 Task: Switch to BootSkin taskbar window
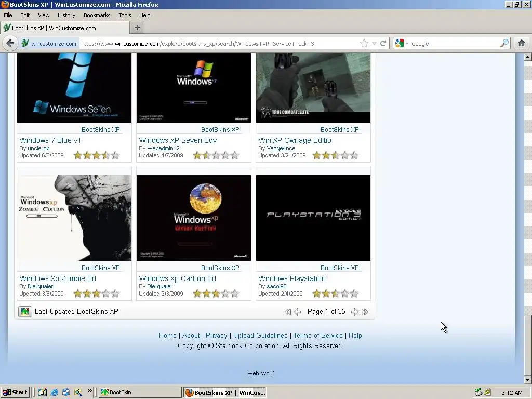point(140,392)
